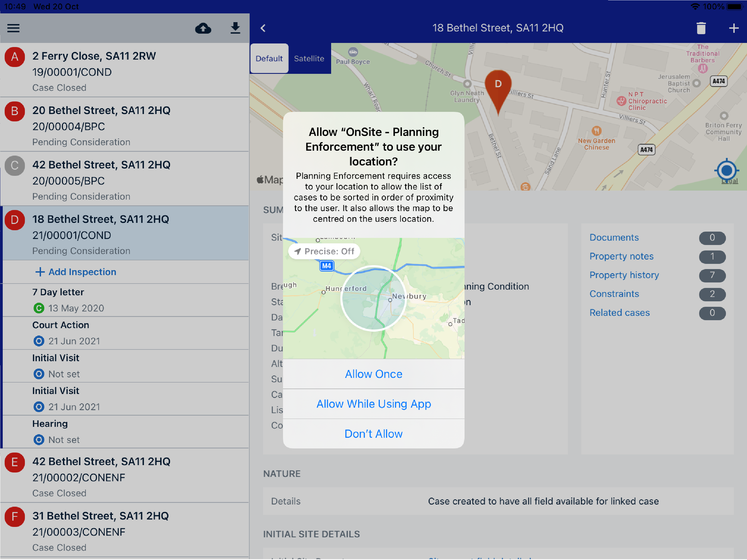Tap Paul Boyce car icon on map
747x560 pixels.
(x=353, y=52)
